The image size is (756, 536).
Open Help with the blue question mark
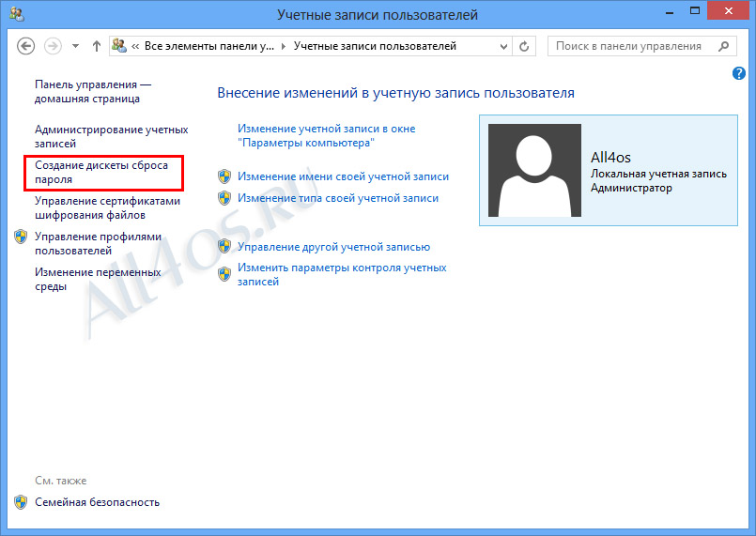coord(739,73)
